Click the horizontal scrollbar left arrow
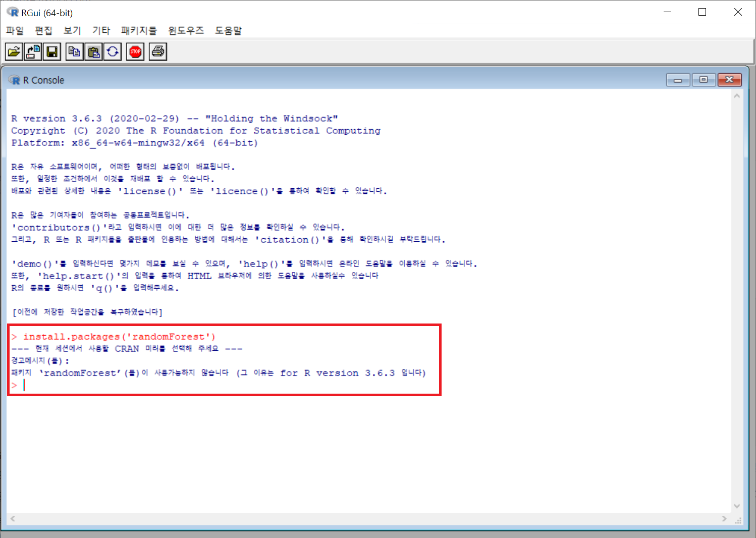Viewport: 756px width, 538px height. pos(13,519)
